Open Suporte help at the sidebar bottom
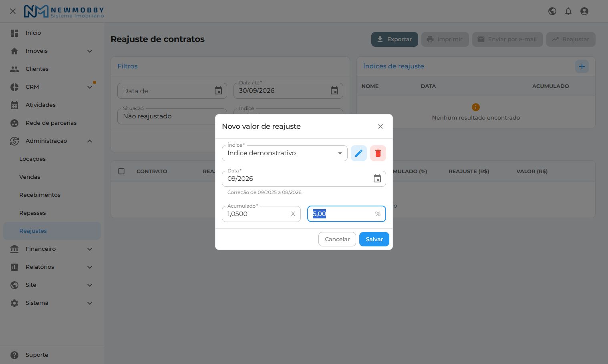This screenshot has width=608, height=364. point(52,355)
